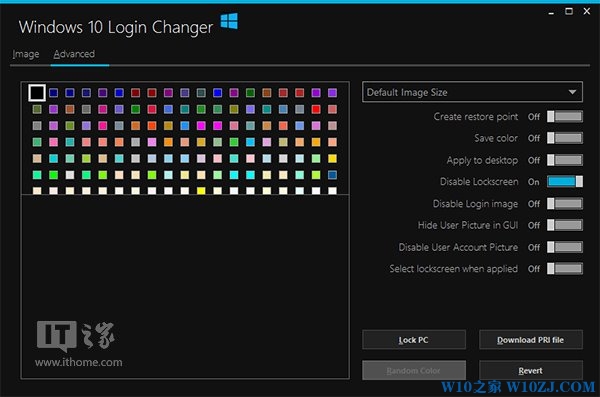Click the Download PRI file button
Image resolution: width=600 pixels, height=397 pixels.
tap(531, 340)
